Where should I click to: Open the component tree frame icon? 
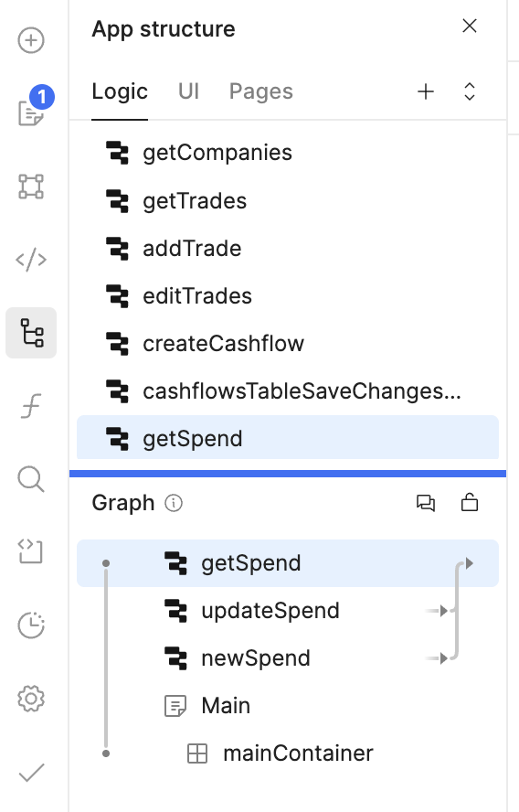[31, 187]
